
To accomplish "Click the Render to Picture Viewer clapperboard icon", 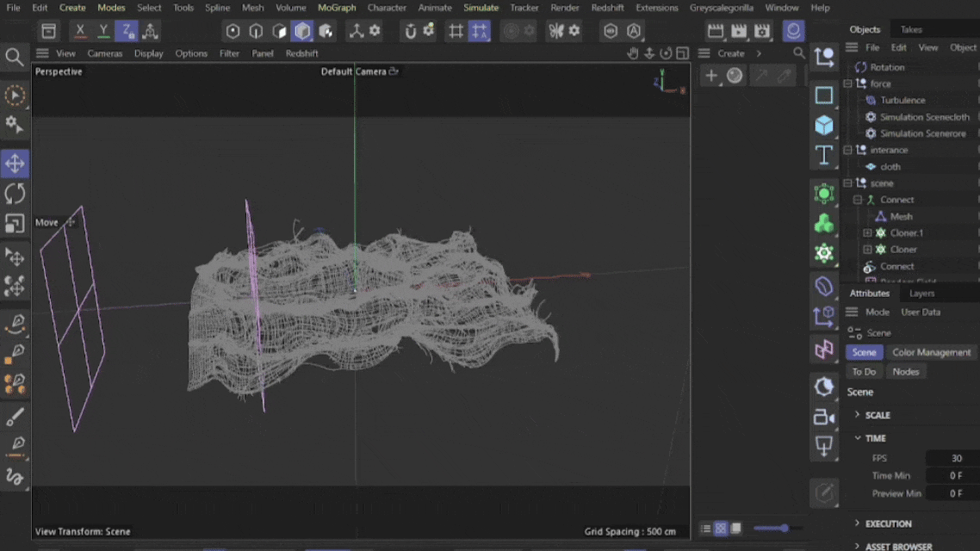I will [x=739, y=31].
